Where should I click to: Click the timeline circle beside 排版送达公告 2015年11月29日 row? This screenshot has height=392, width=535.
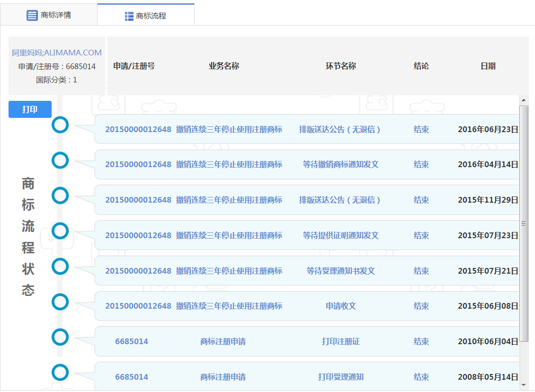point(60,195)
